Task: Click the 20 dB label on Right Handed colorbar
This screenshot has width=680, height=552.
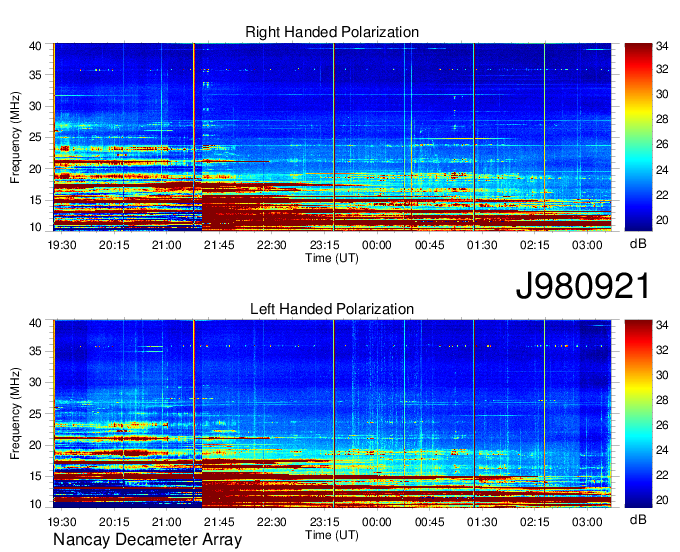Action: coord(662,220)
